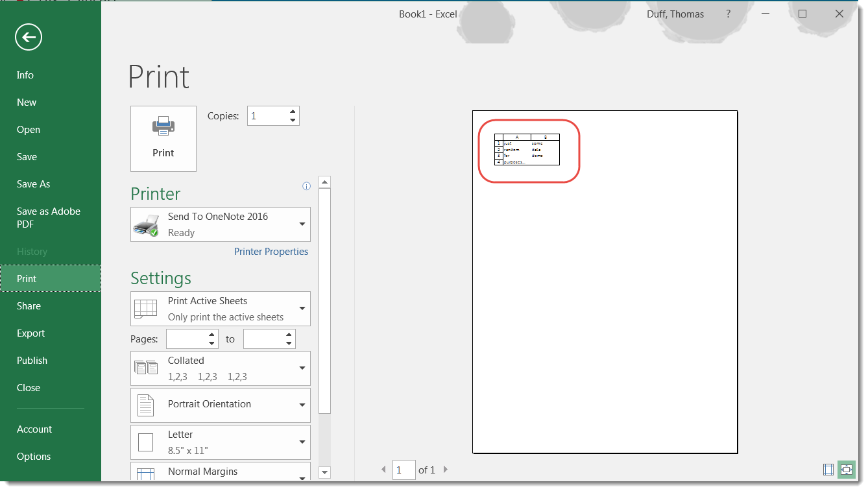
Task: Select the Zoom to Page icon
Action: [847, 469]
